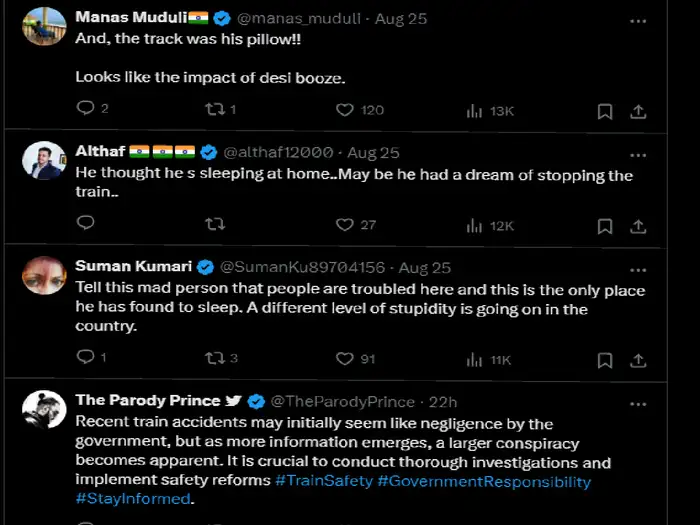Open more options on Manas Muduli's tweet
Viewport: 700px width, 525px height.
tap(638, 20)
